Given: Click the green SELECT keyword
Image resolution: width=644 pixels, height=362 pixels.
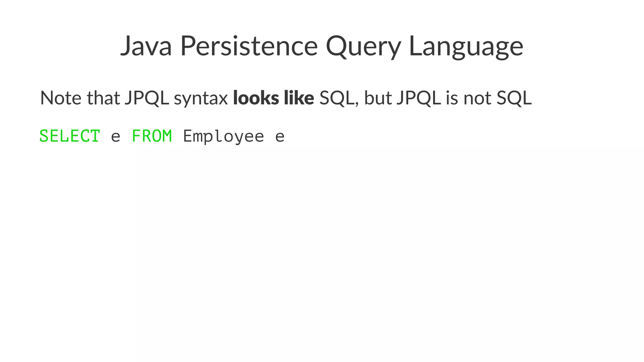Looking at the screenshot, I should point(69,136).
